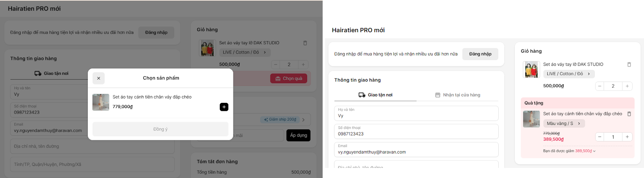Click the Chọn quà gift button

coord(289,78)
